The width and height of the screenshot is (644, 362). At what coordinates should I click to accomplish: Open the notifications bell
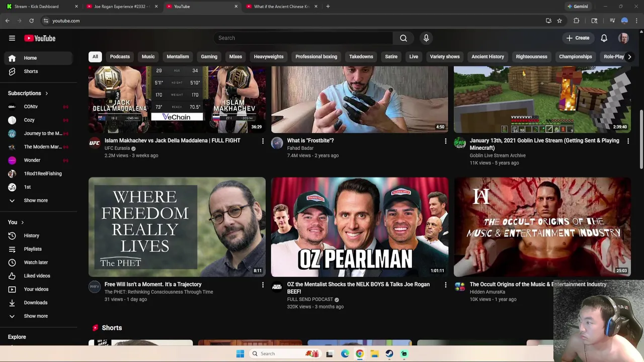tap(604, 38)
